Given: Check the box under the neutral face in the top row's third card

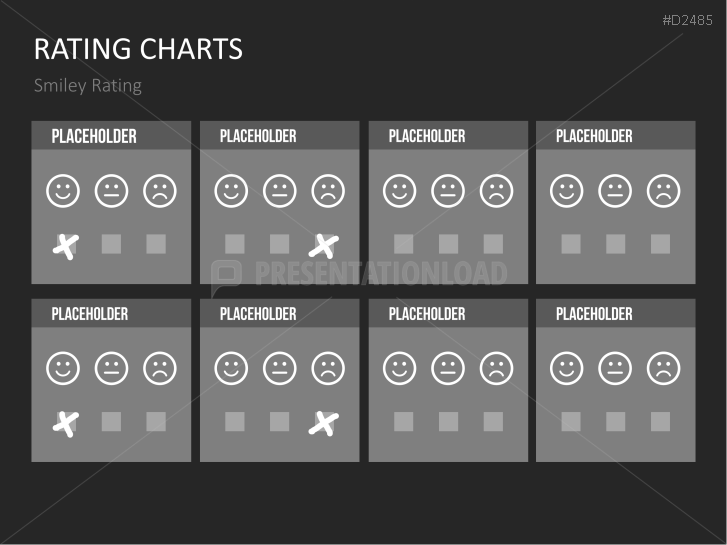Looking at the screenshot, I should (448, 244).
